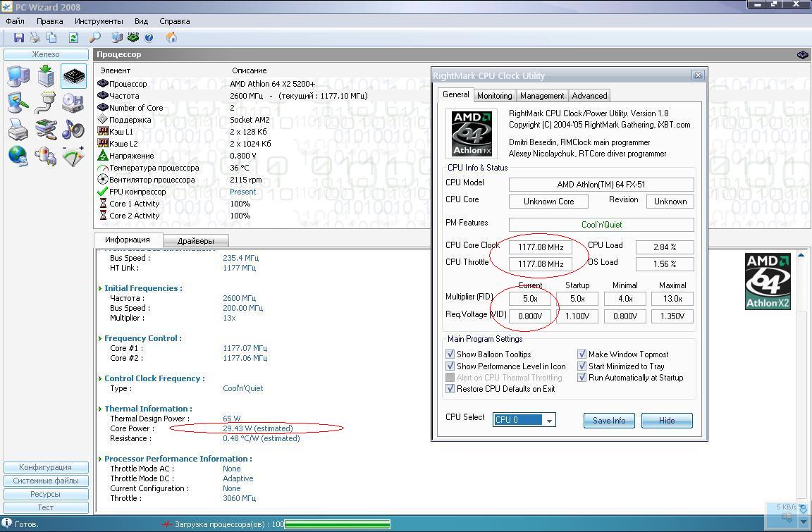Open the Правка menu

50,21
